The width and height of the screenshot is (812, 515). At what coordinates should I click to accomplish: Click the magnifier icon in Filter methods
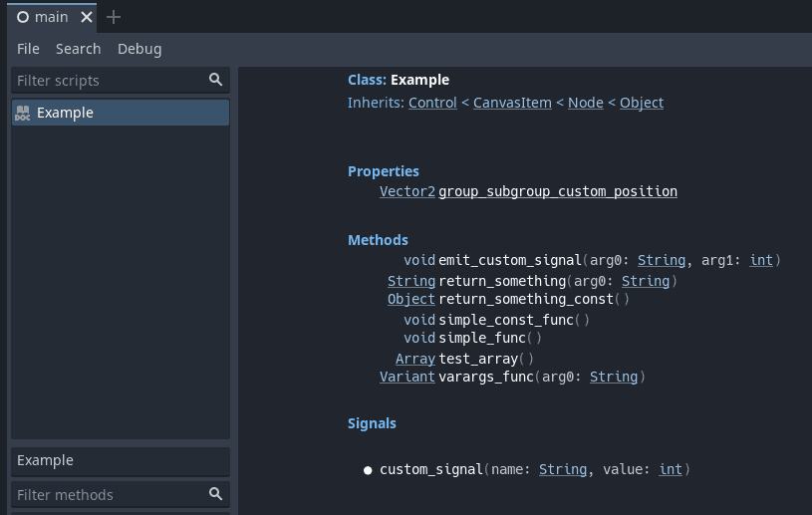(x=215, y=494)
